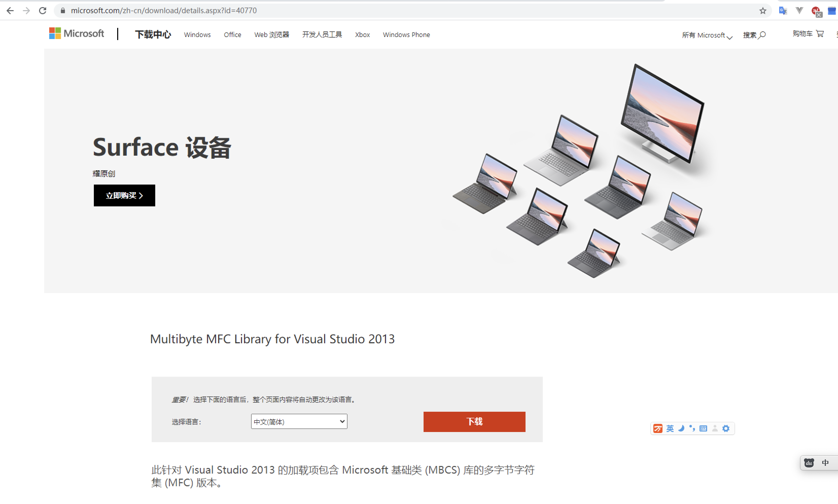This screenshot has height=504, width=838.
Task: Toggle the Baidu IME Chinese mode (中)
Action: (825, 463)
